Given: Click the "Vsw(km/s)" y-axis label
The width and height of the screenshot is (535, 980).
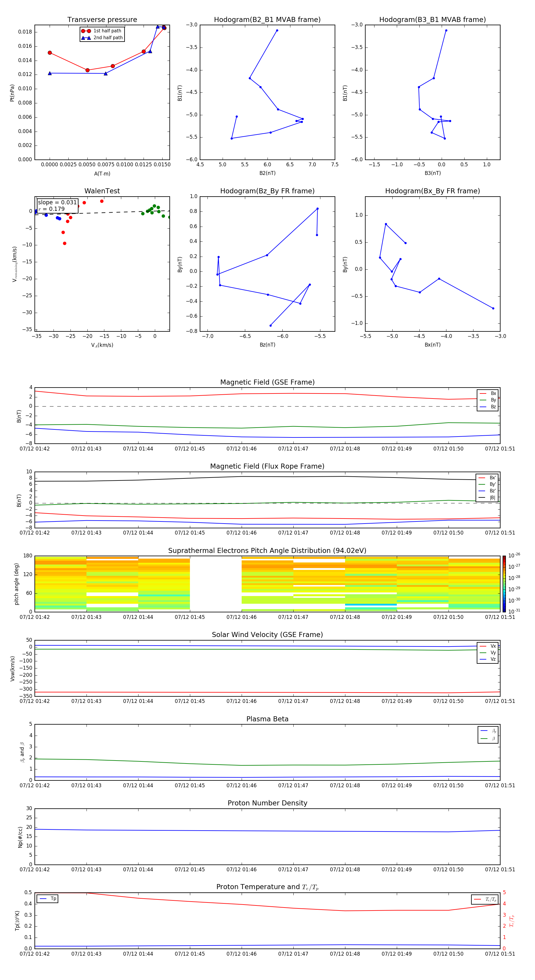Looking at the screenshot, I should pyautogui.click(x=12, y=668).
